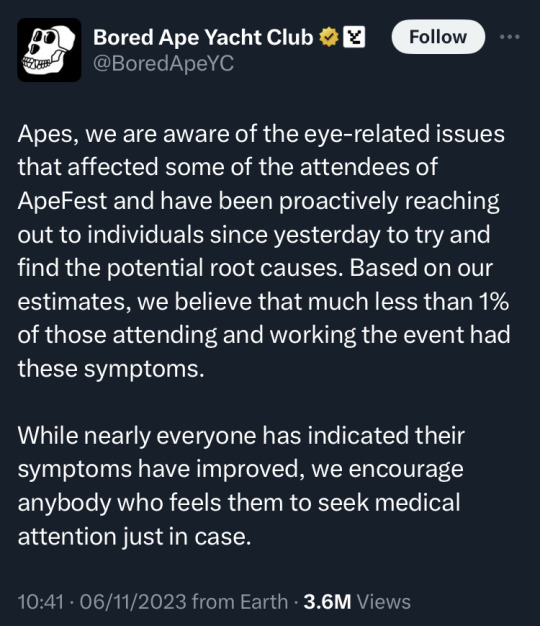540x626 pixels.
Task: Open the Bored Ape skull profile avatar
Action: click(x=49, y=50)
